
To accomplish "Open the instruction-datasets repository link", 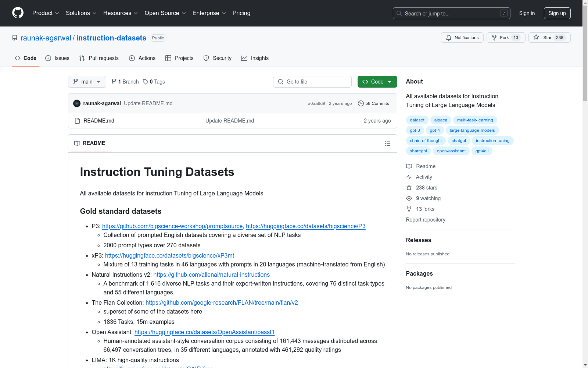I will (x=111, y=38).
